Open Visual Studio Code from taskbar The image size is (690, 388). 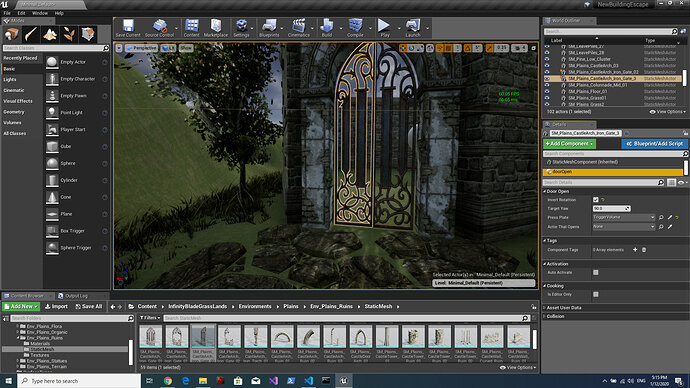point(308,381)
